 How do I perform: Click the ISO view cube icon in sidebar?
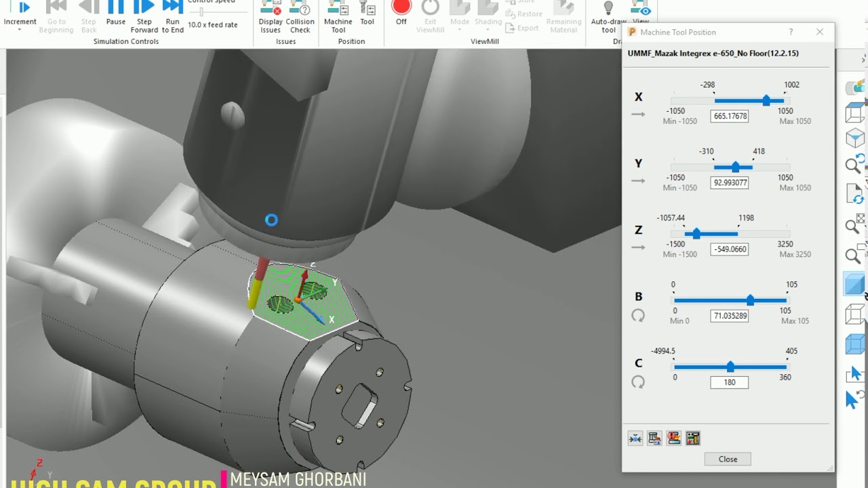[x=855, y=139]
